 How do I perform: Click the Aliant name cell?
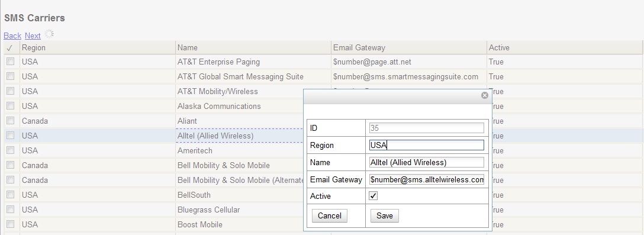pos(187,121)
